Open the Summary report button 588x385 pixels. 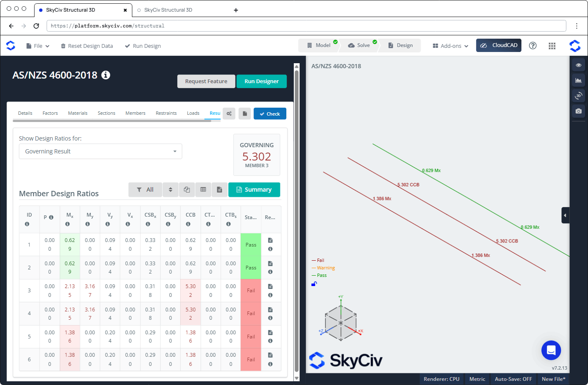tap(254, 190)
